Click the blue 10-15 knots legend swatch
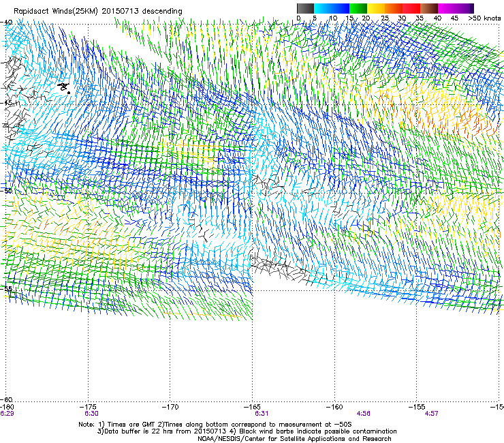504x443 pixels. pos(341,8)
